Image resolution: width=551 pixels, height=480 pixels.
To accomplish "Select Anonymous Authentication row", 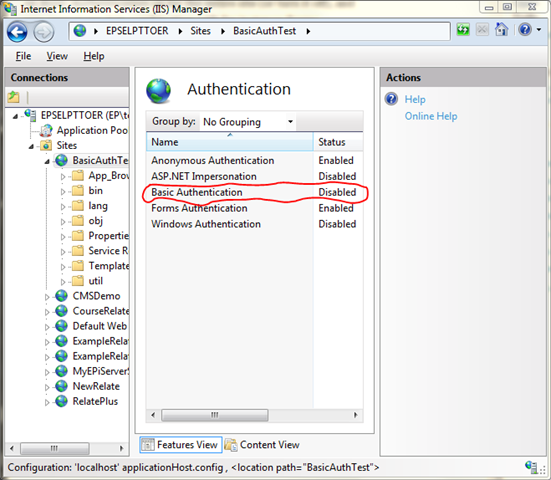I will tap(255, 161).
